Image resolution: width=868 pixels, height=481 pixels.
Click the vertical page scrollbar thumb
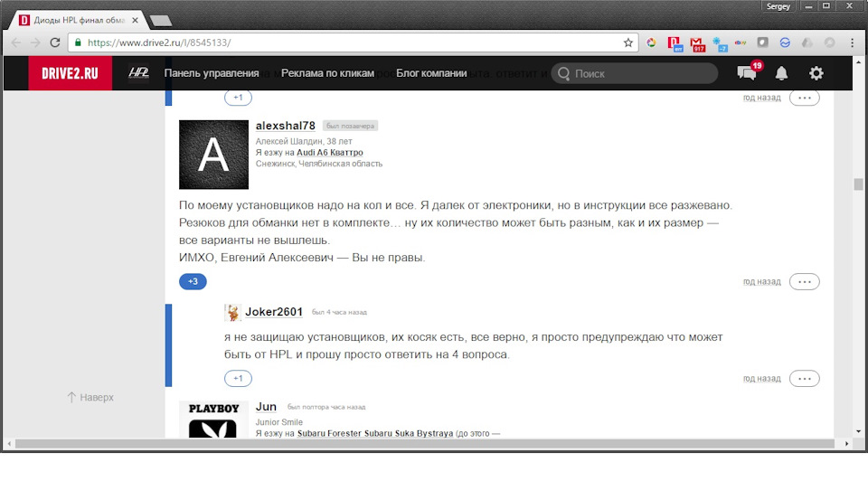click(x=858, y=184)
